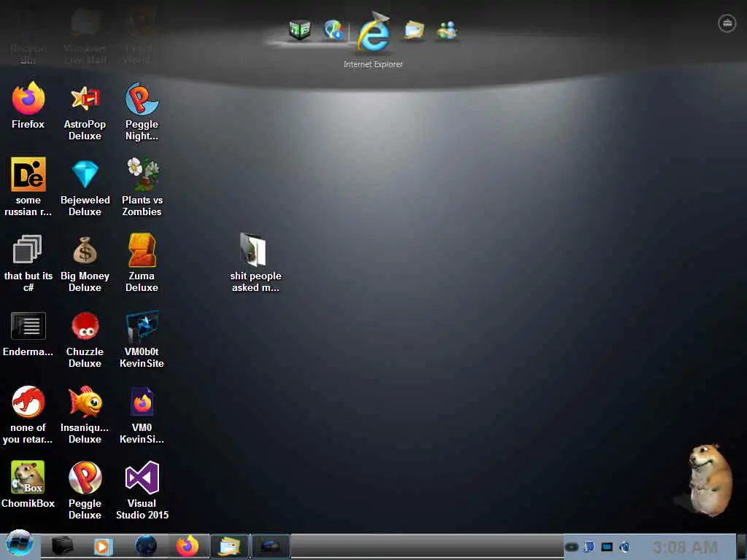Open the mail envelope icon in the dock

coord(414,30)
